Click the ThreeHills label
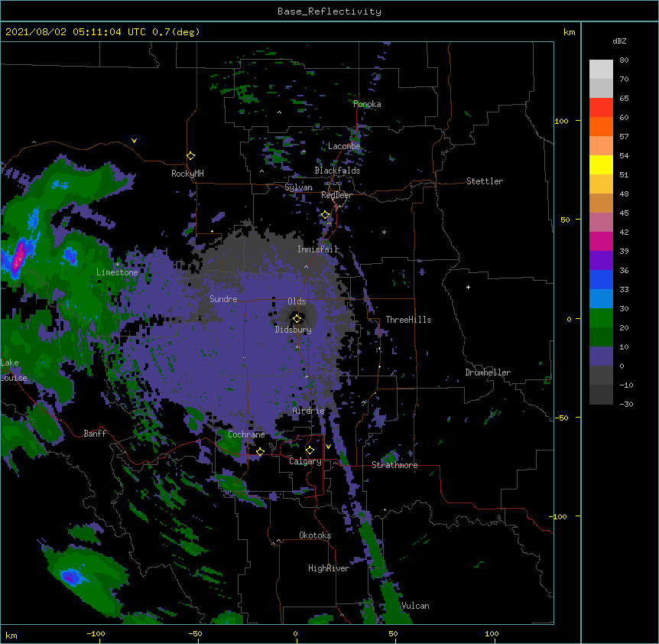Screen dimensions: 659x644 tap(408, 320)
